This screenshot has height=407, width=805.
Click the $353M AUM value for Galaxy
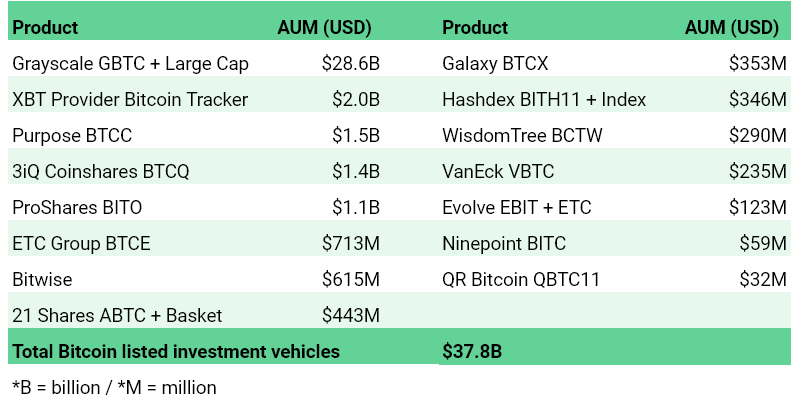(x=758, y=64)
